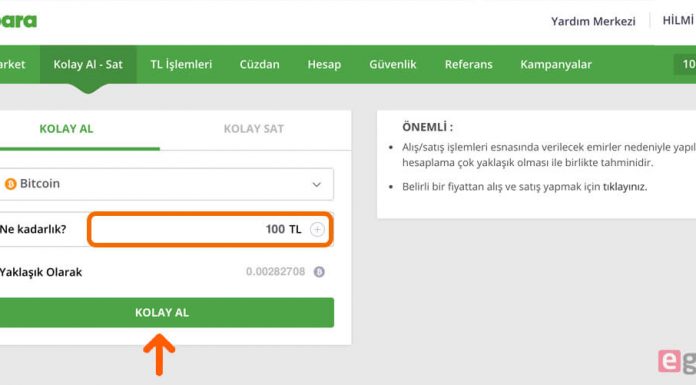Click the Ne kadarlık amount input field
Screen dimensions: 696x385
click(210, 229)
